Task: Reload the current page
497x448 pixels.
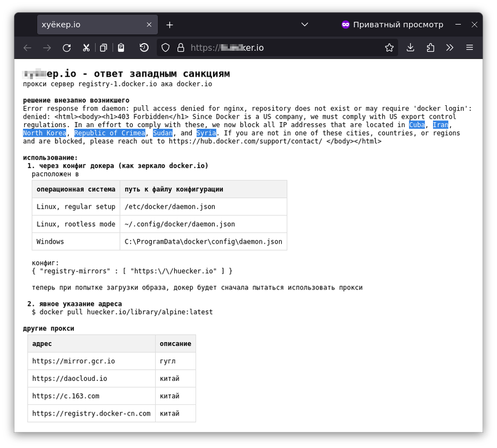Action: click(x=67, y=48)
